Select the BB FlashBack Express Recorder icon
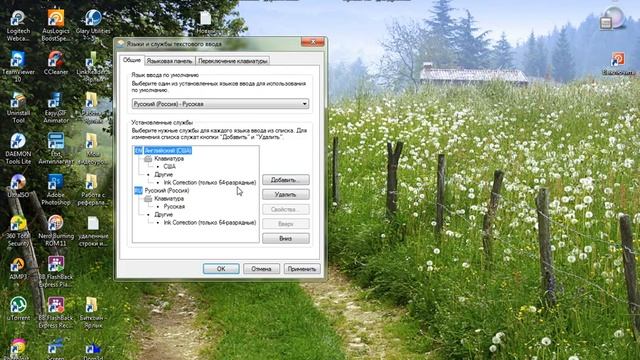Image resolution: width=640 pixels, height=360 pixels. pyautogui.click(x=56, y=313)
